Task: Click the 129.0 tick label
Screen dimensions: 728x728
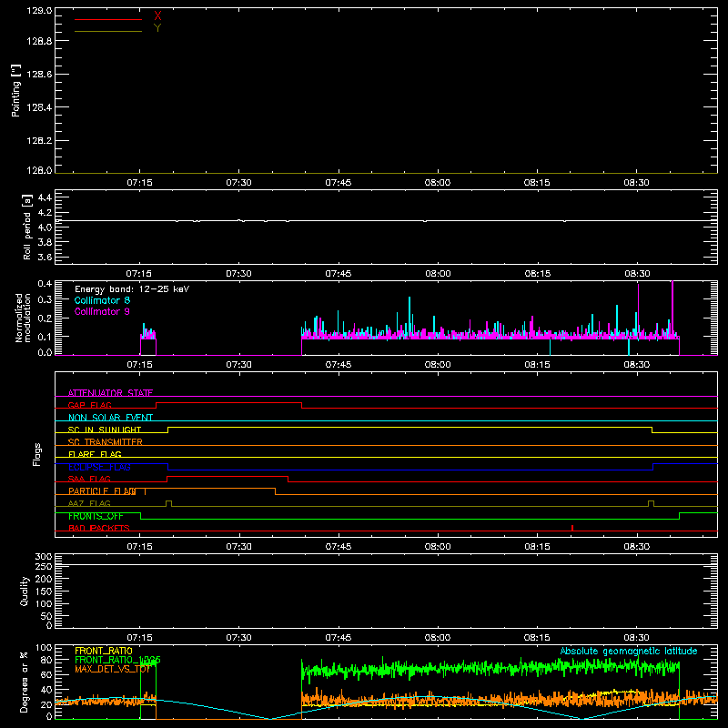Action: coord(39,11)
